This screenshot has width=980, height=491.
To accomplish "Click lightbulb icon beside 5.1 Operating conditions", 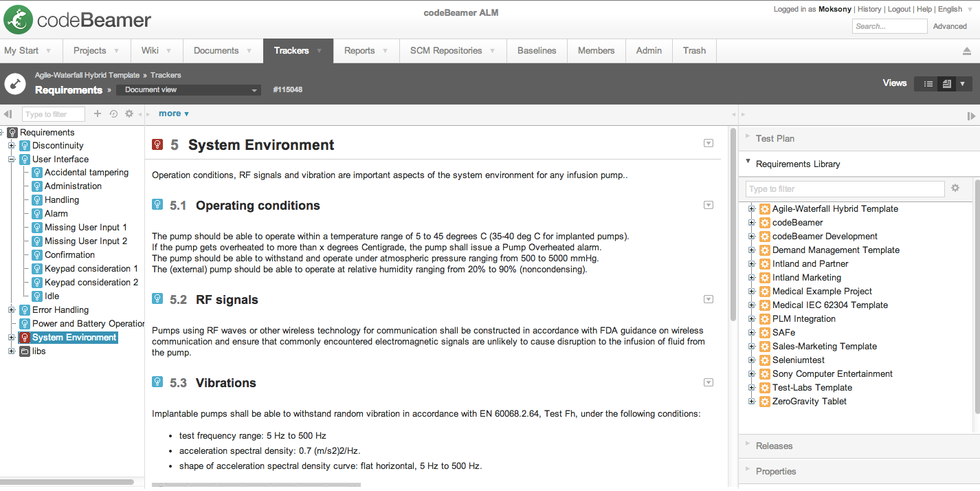I will coord(157,205).
